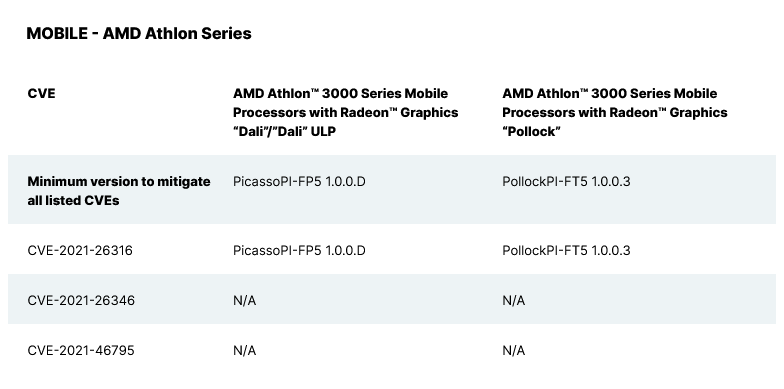The height and width of the screenshot is (389, 784).
Task: Click the MOBILE - AMD Athlon Series heading
Action: [x=138, y=34]
